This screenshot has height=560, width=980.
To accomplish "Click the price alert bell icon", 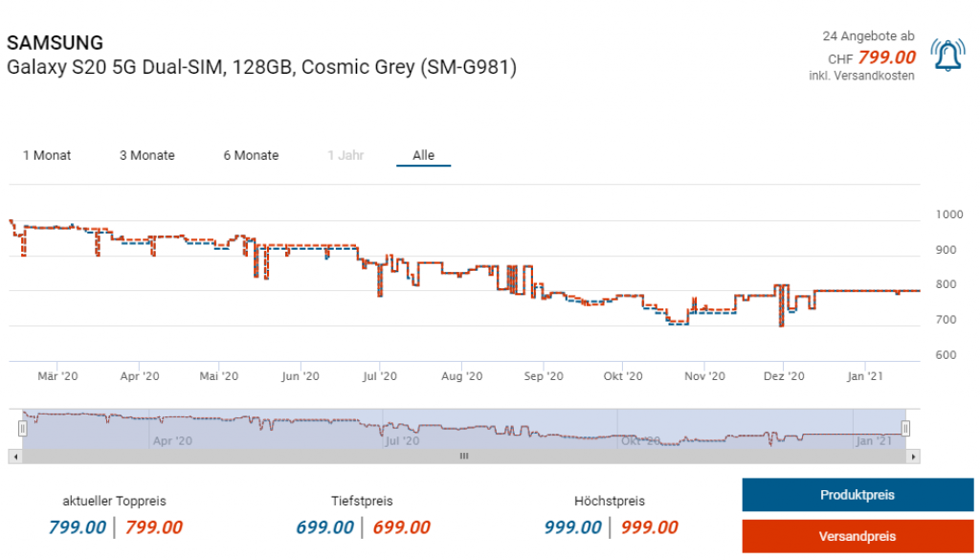I will (947, 56).
